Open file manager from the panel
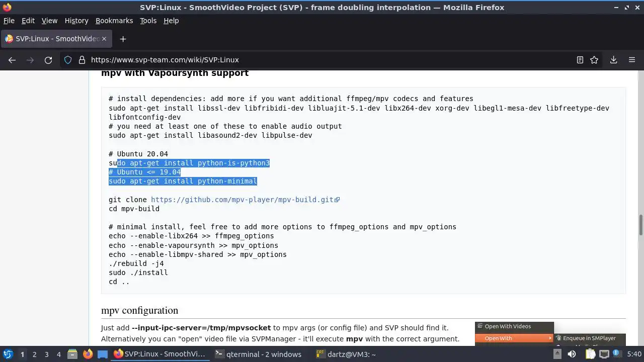The height and width of the screenshot is (362, 644). point(72,354)
